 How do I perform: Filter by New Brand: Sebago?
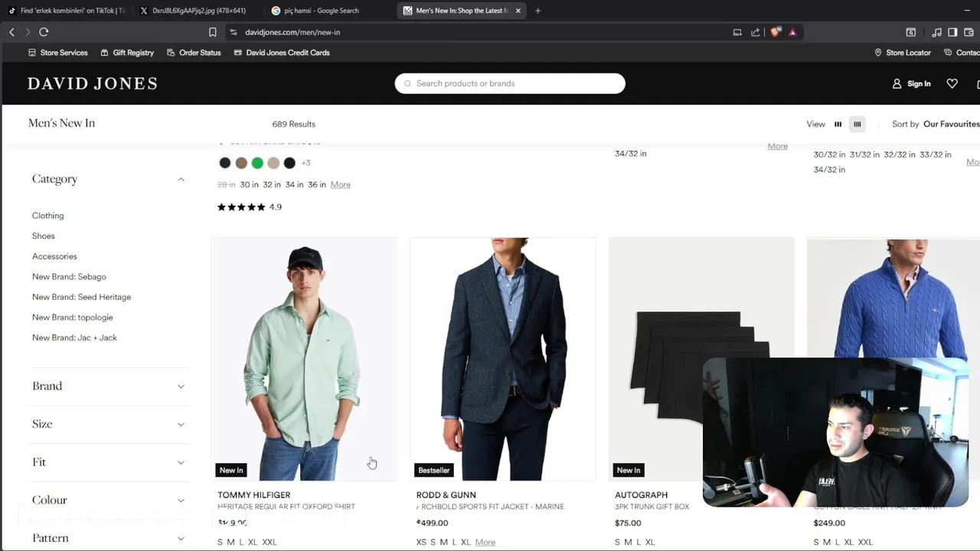[x=69, y=276]
